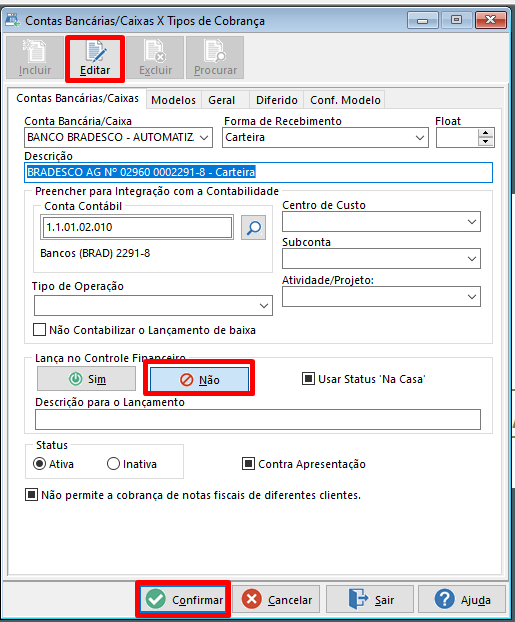Image resolution: width=515 pixels, height=622 pixels.
Task: Expand the Centro de Custo dropdown
Action: pos(472,222)
